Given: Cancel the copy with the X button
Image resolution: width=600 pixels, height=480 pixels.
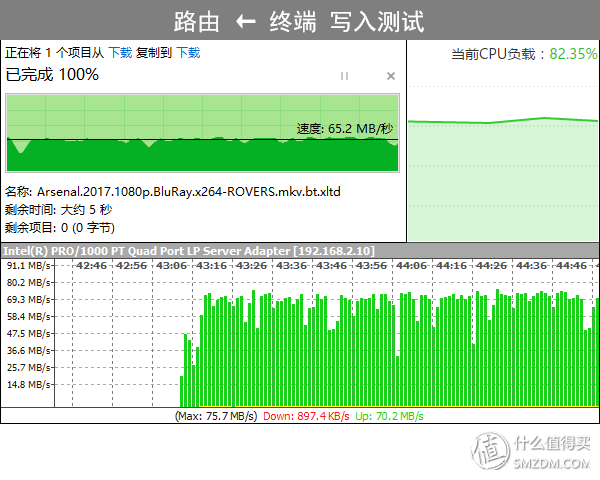Looking at the screenshot, I should [x=391, y=76].
